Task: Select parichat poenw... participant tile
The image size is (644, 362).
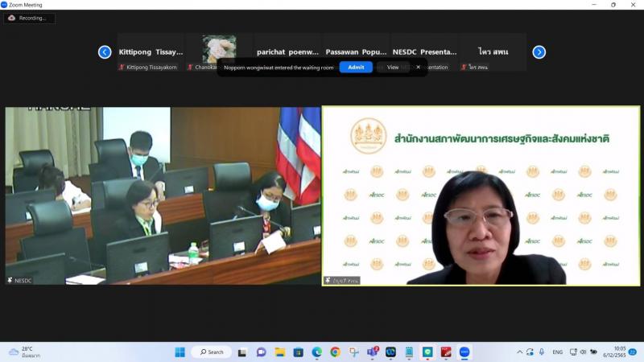Action: point(287,52)
